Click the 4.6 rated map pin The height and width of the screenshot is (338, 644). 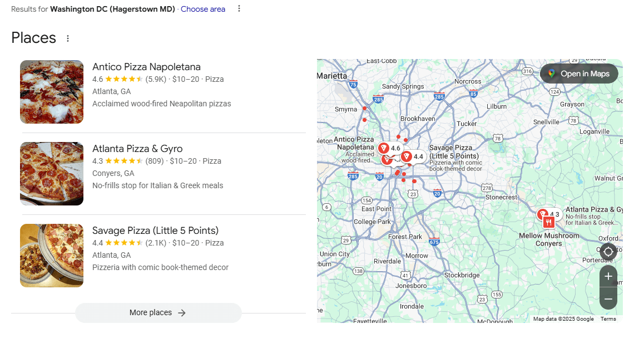pyautogui.click(x=384, y=148)
